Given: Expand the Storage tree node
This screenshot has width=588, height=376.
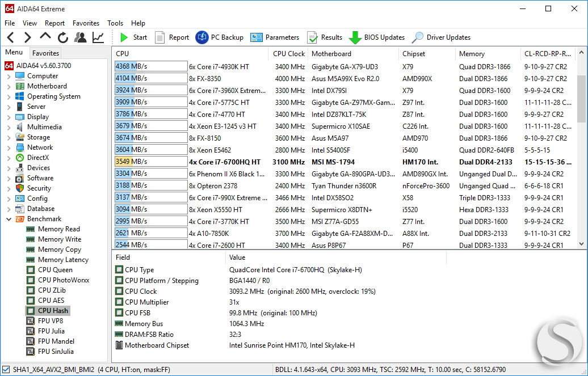Looking at the screenshot, I should pyautogui.click(x=9, y=138).
